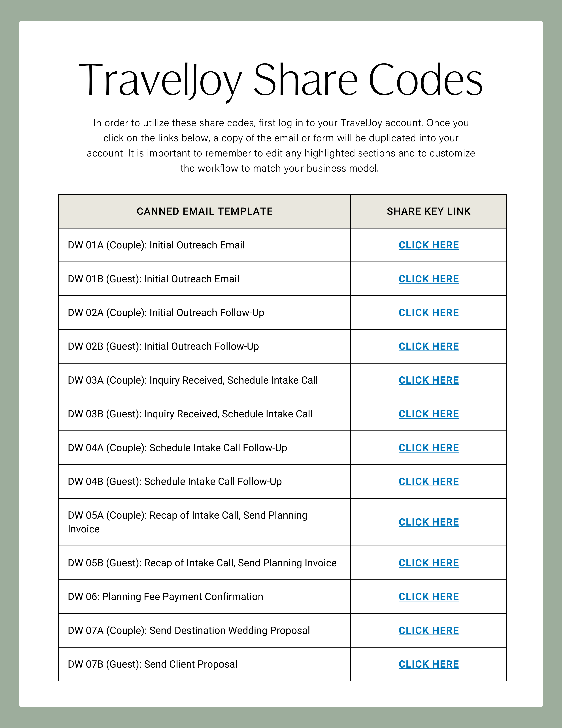This screenshot has height=728, width=562.
Task: Follow share link for DW 02A Follow-Up
Action: pos(428,313)
